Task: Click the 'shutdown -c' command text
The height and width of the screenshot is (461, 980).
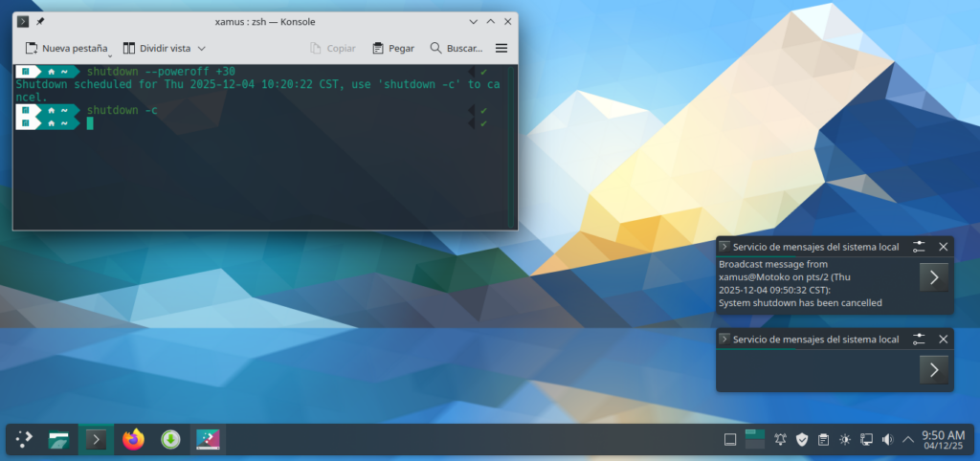Action: [x=122, y=111]
